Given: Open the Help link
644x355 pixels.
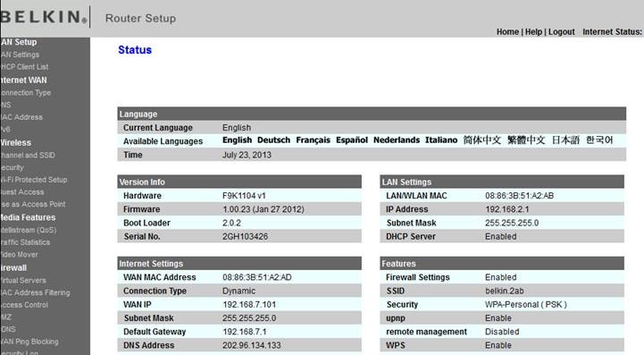Looking at the screenshot, I should click(x=533, y=32).
